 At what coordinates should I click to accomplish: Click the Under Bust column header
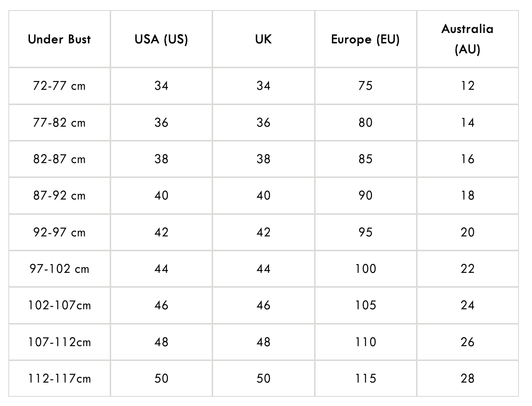(x=59, y=39)
